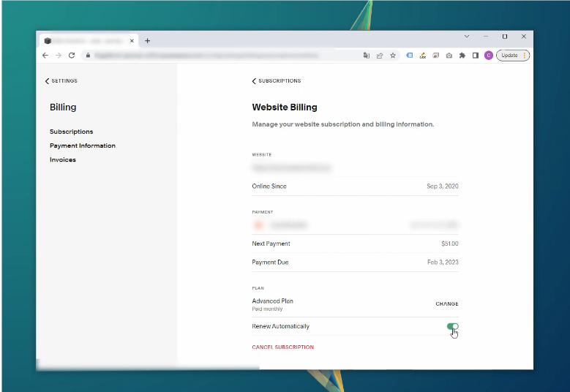570x392 pixels.
Task: Click the Online Since label
Action: 269,186
